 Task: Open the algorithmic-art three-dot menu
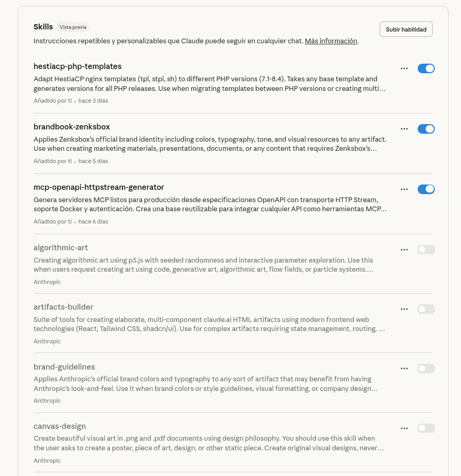pyautogui.click(x=404, y=249)
